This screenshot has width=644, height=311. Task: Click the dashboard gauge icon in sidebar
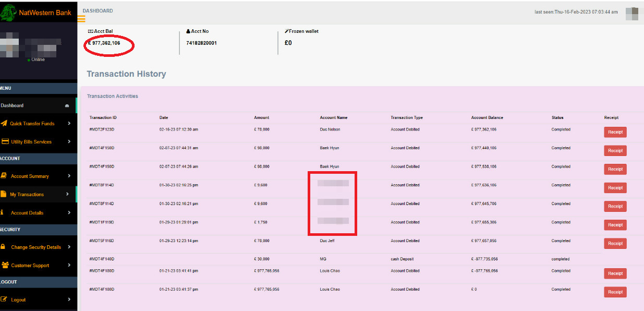coord(67,105)
